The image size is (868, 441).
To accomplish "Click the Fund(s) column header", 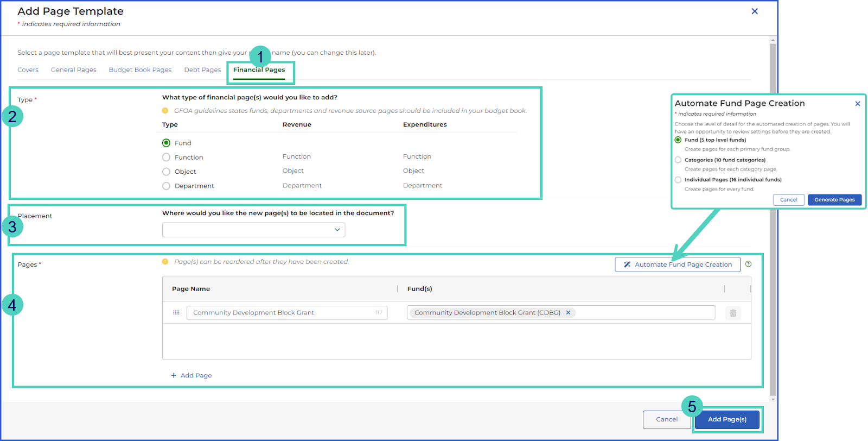I will point(420,289).
